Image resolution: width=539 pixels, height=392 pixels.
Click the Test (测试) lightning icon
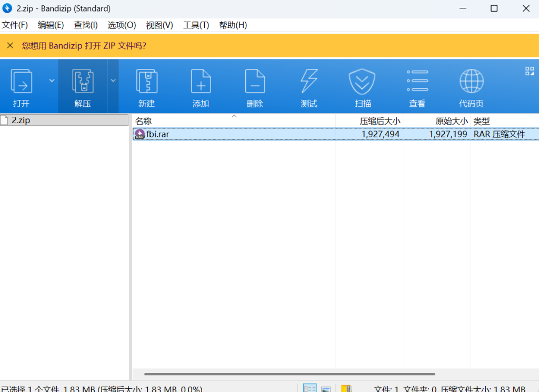[x=309, y=82]
